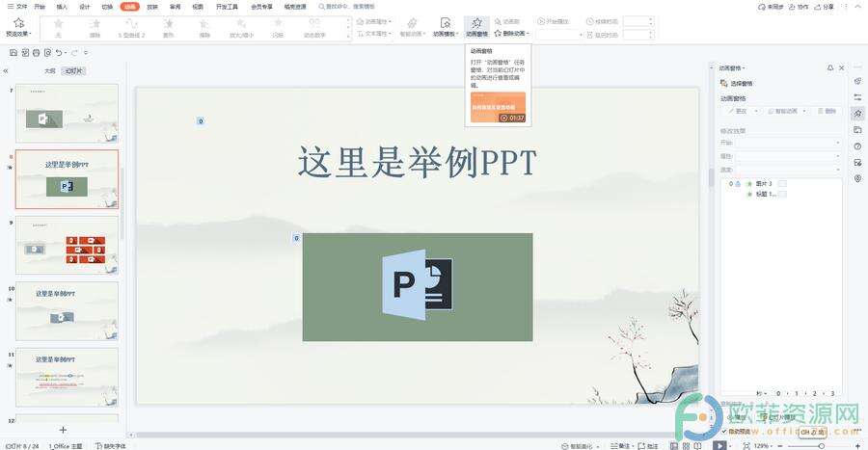Switch to the 开始 ribbon tab

pyautogui.click(x=40, y=7)
